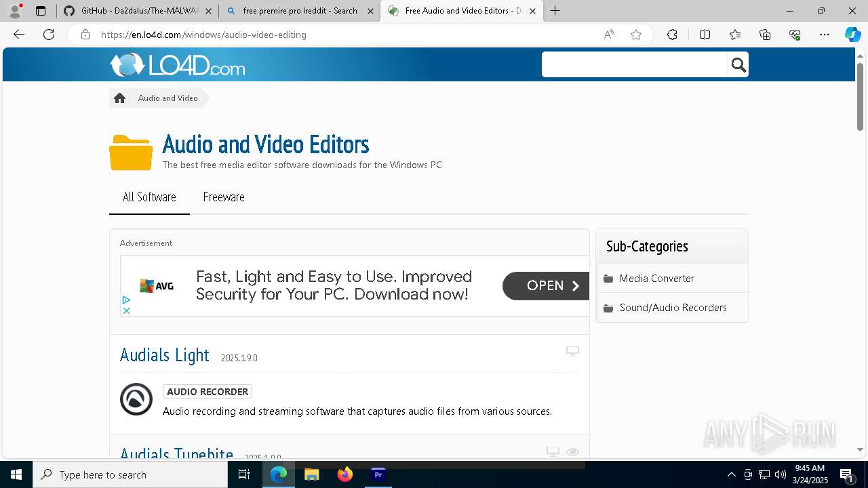Open the Audials Light link
This screenshot has height=488, width=868.
165,355
